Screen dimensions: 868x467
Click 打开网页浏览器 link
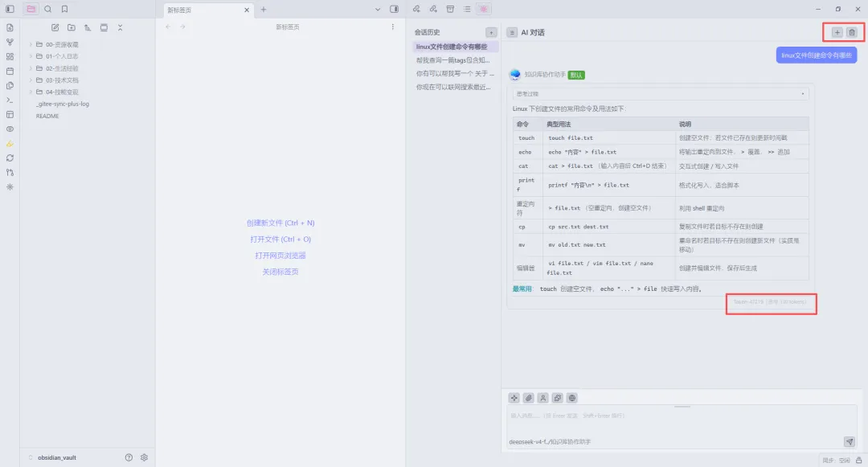coord(280,256)
